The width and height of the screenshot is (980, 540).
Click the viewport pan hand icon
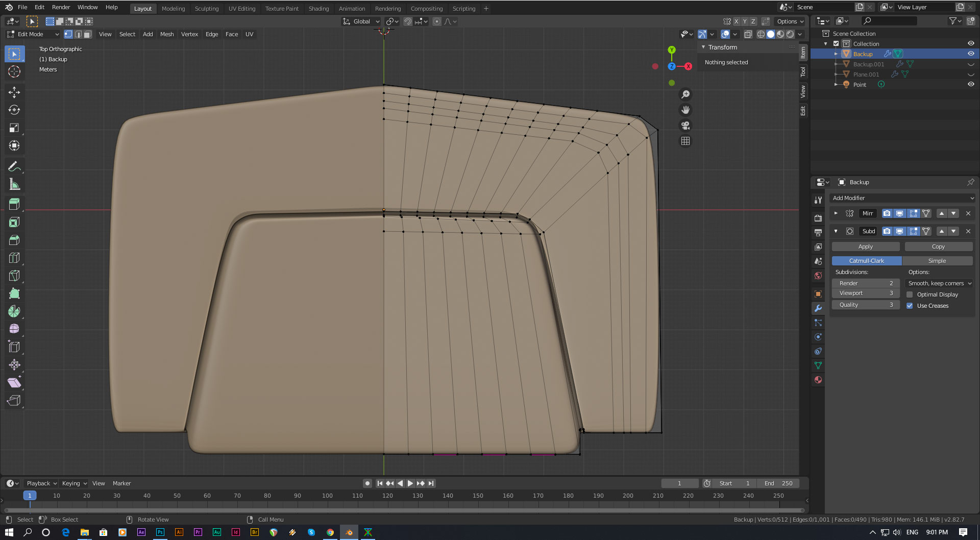[685, 110]
